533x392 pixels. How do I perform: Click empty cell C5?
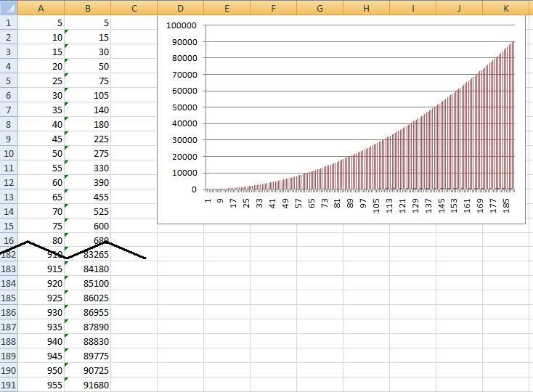(134, 81)
